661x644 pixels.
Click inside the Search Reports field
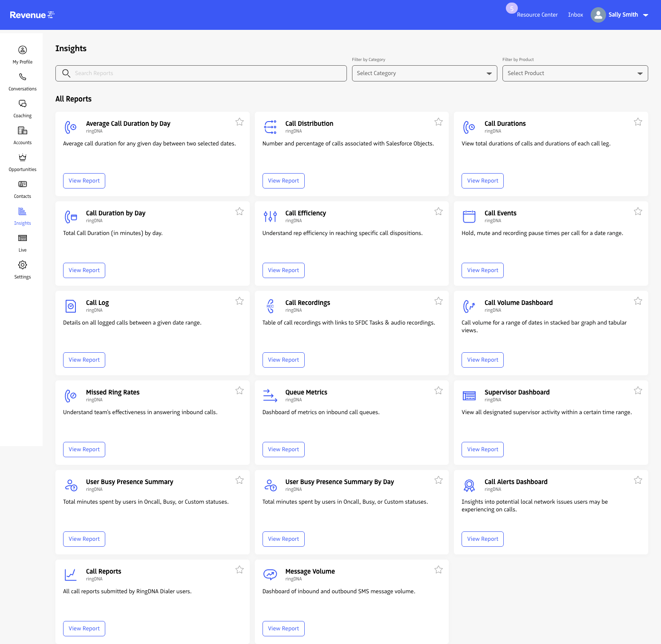point(200,73)
